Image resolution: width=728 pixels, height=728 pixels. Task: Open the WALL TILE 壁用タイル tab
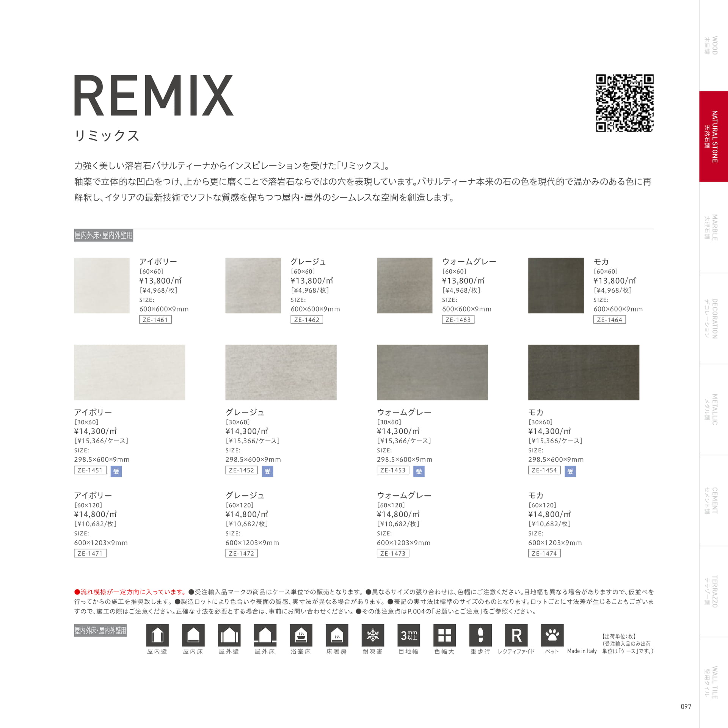coord(714,682)
